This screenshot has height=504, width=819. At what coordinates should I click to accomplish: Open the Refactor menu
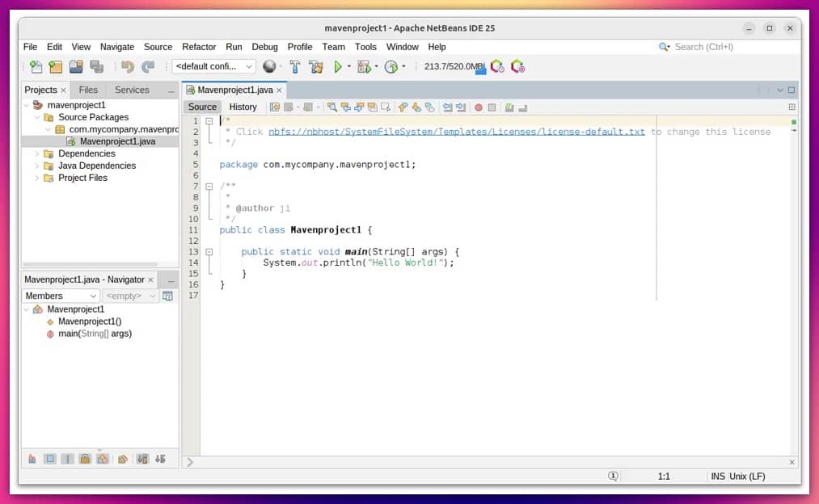pos(199,47)
